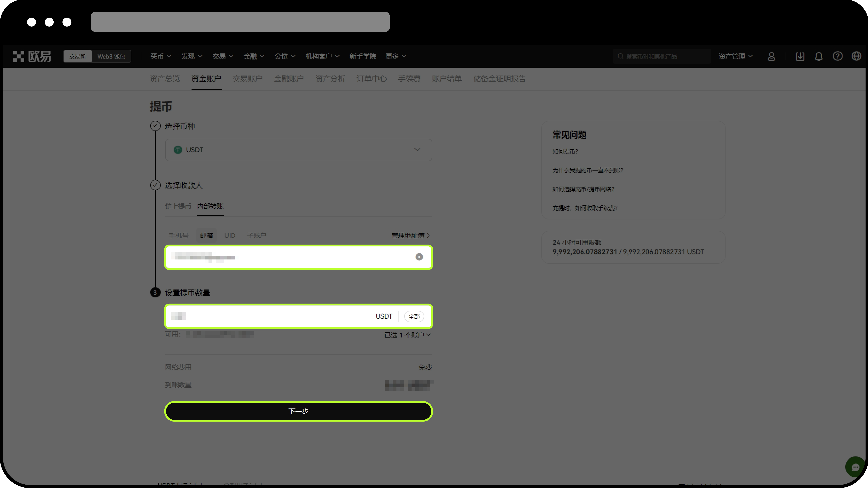This screenshot has height=491, width=868.
Task: Open the 资产分析 tab
Action: pyautogui.click(x=330, y=79)
